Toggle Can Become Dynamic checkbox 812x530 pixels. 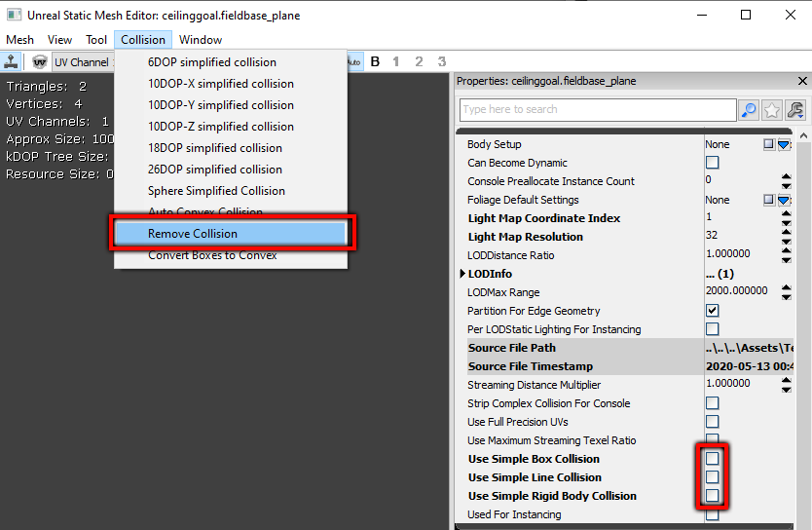coord(712,163)
